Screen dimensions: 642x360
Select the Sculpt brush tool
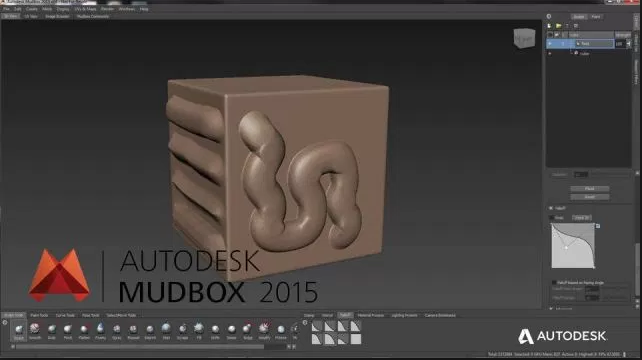[x=19, y=331]
